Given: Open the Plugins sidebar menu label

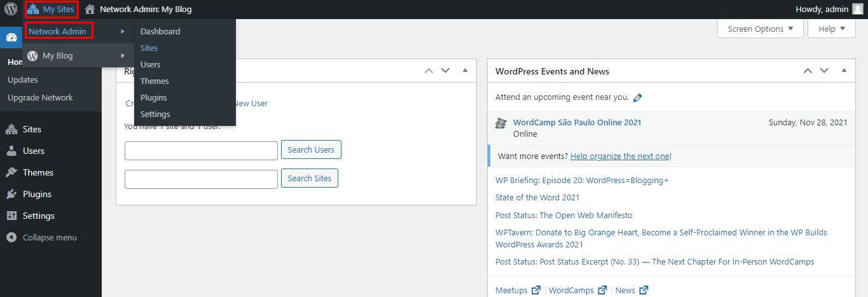Looking at the screenshot, I should [x=38, y=194].
